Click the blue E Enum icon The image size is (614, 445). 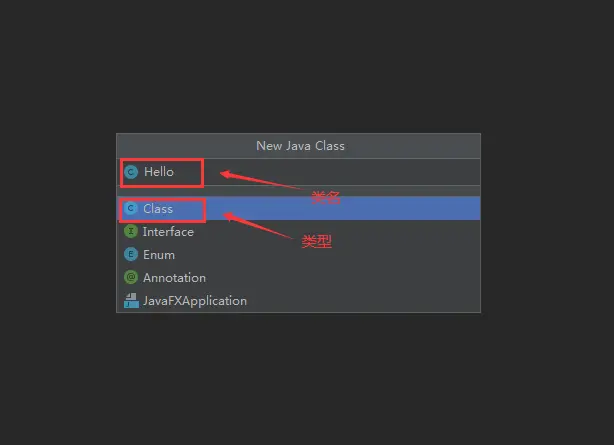[x=131, y=254]
